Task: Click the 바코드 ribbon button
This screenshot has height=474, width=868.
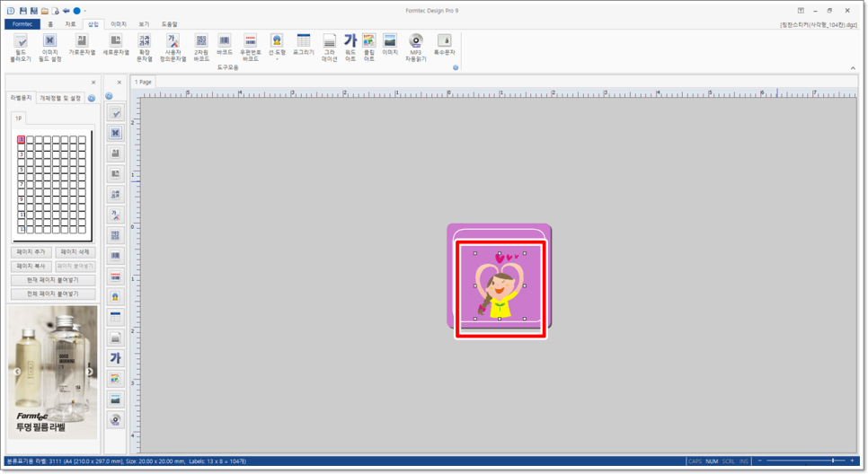Action: 225,44
